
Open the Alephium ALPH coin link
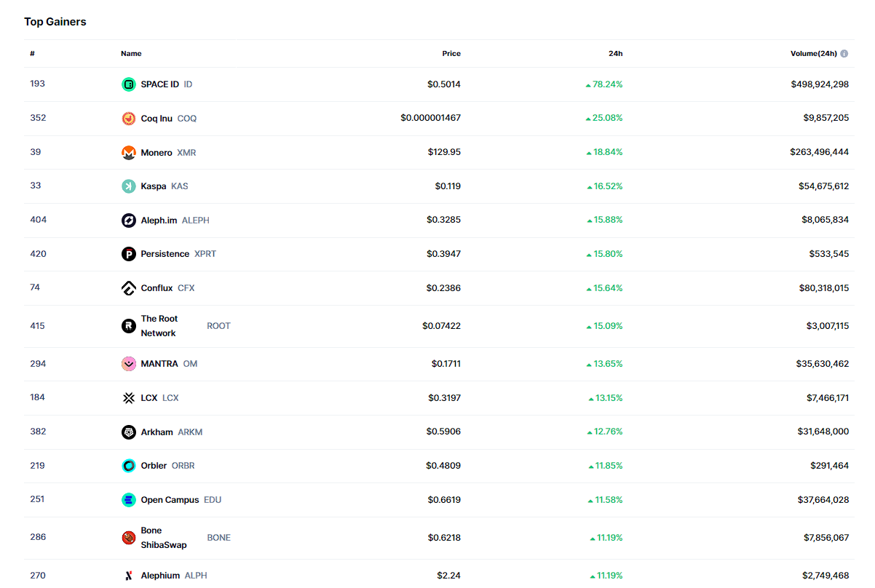coord(160,576)
